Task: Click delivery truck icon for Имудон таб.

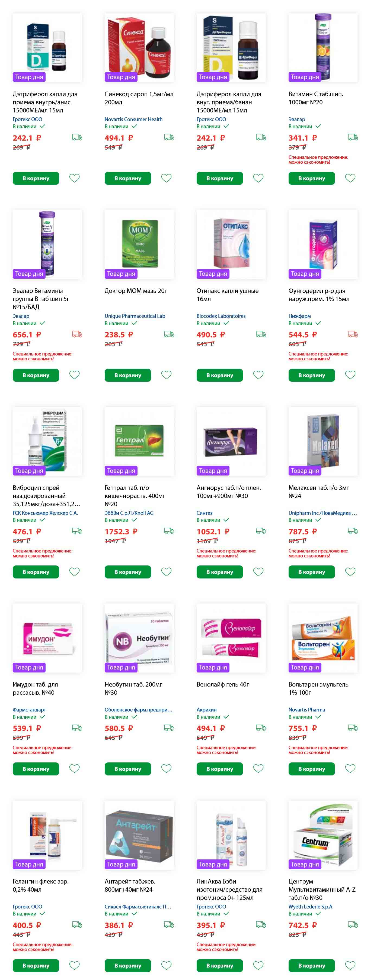Action: tap(77, 728)
